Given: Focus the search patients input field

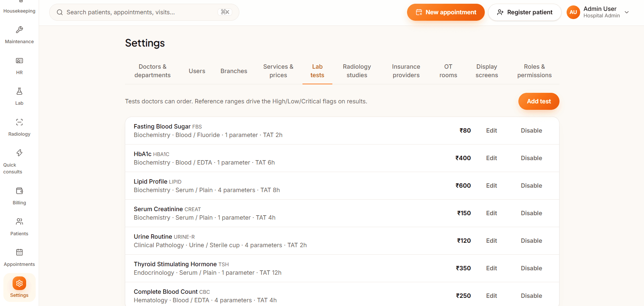Looking at the screenshot, I should pos(144,12).
